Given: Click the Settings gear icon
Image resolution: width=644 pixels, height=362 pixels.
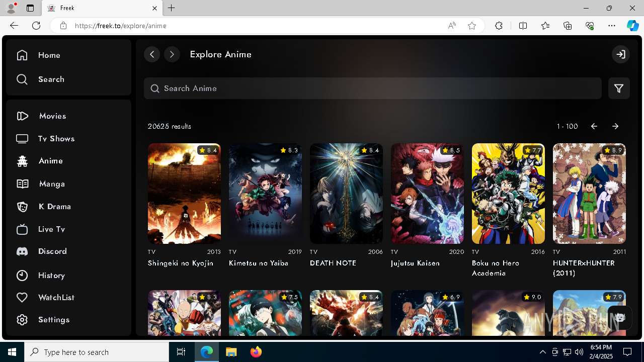Looking at the screenshot, I should (x=22, y=320).
